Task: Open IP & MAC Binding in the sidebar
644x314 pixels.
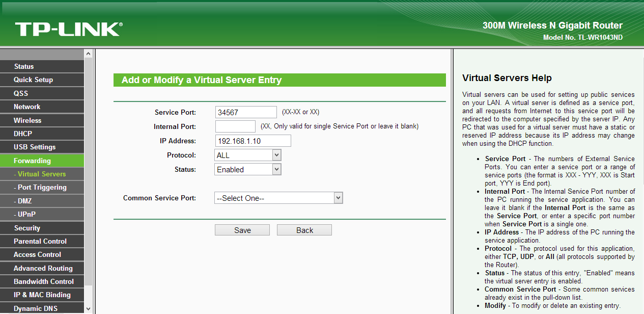Action: pos(42,295)
